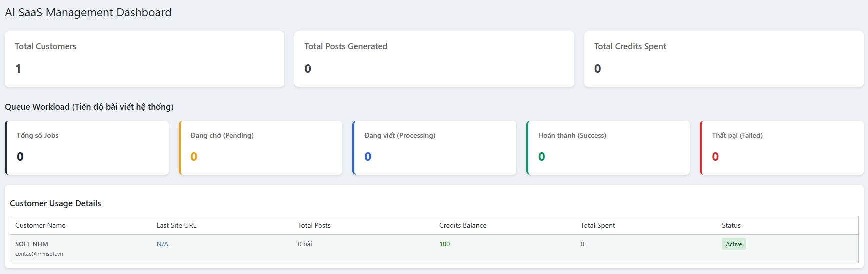This screenshot has width=868, height=274.
Task: Click the contac@nhmsoft.vn email text
Action: pos(39,254)
